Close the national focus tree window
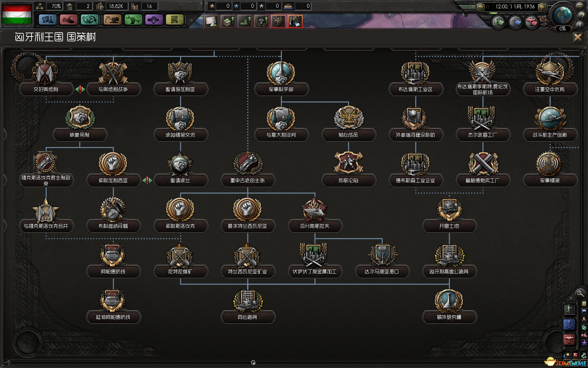This screenshot has height=368, width=588. [578, 37]
